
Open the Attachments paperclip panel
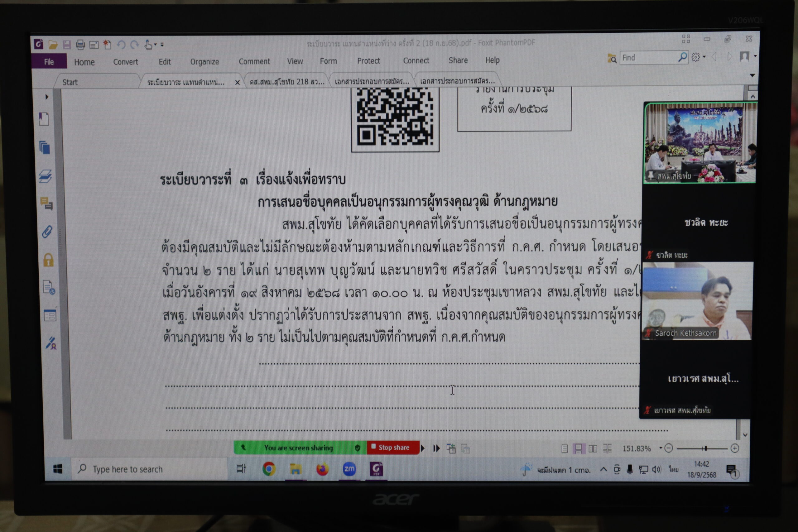[x=47, y=232]
